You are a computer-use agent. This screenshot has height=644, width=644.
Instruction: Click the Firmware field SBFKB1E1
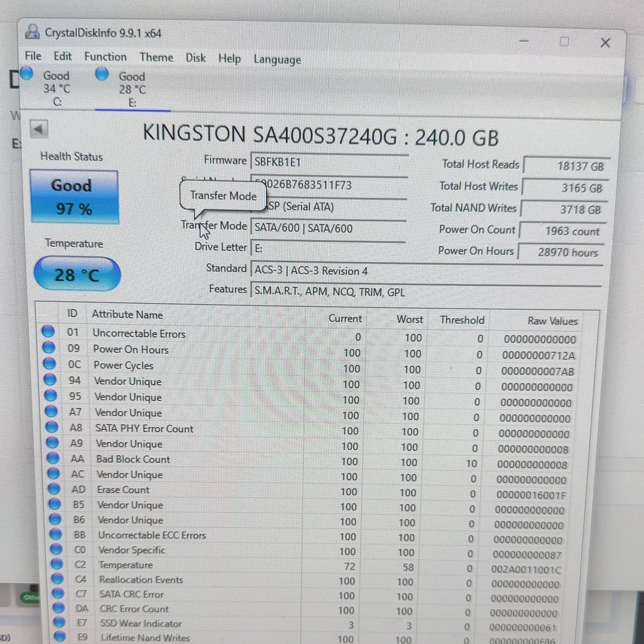(329, 162)
